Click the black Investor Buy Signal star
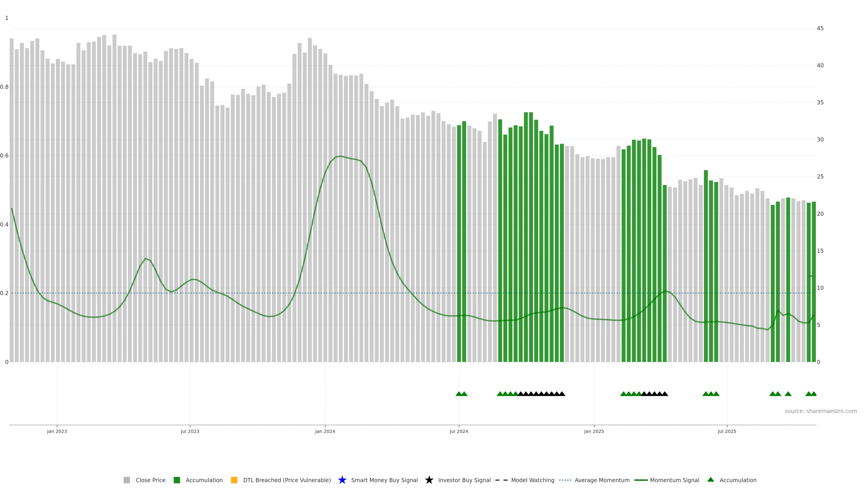Screen dimensions: 868x488 (x=429, y=480)
